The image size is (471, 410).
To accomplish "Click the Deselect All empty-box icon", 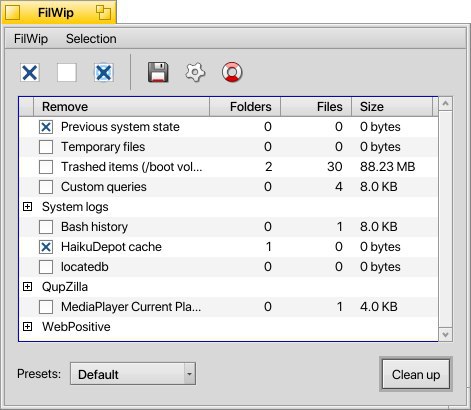I will click(67, 72).
